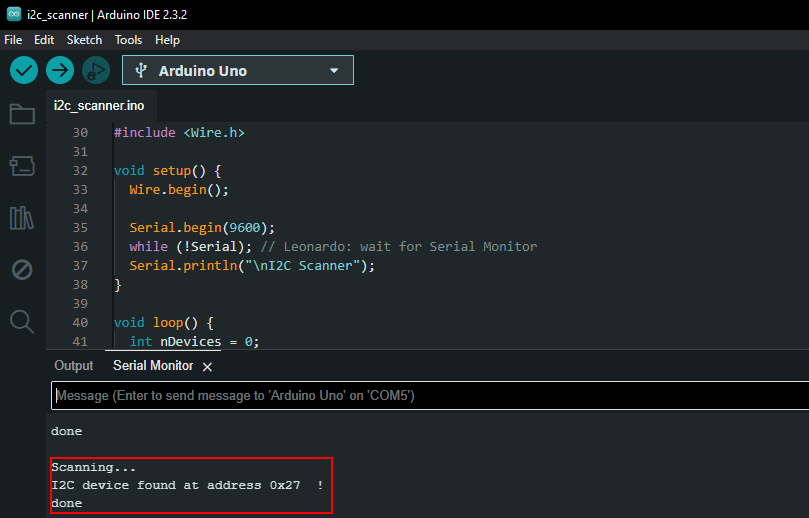This screenshot has width=809, height=518.
Task: Open the Library Manager books icon
Action: point(22,217)
